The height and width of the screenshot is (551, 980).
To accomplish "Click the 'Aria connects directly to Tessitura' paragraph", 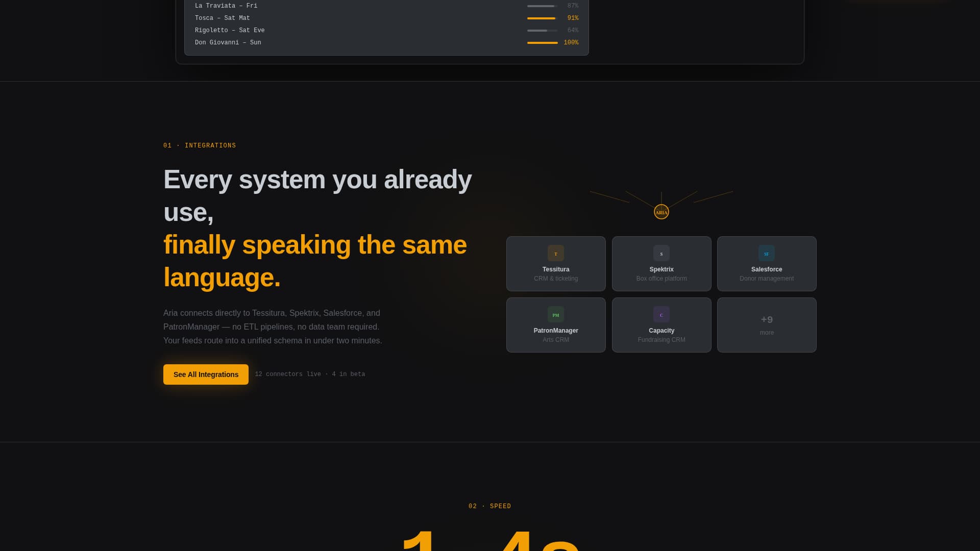I will (273, 327).
